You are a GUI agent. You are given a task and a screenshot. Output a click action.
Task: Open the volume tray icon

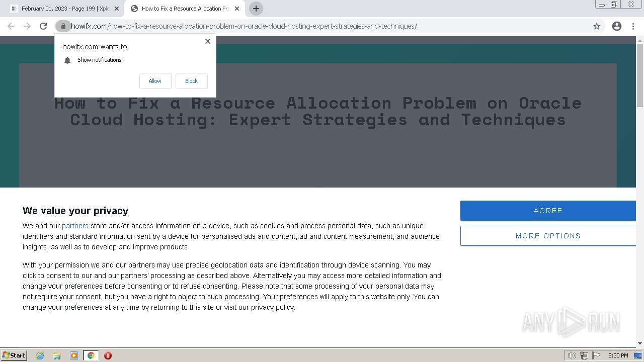point(572,355)
